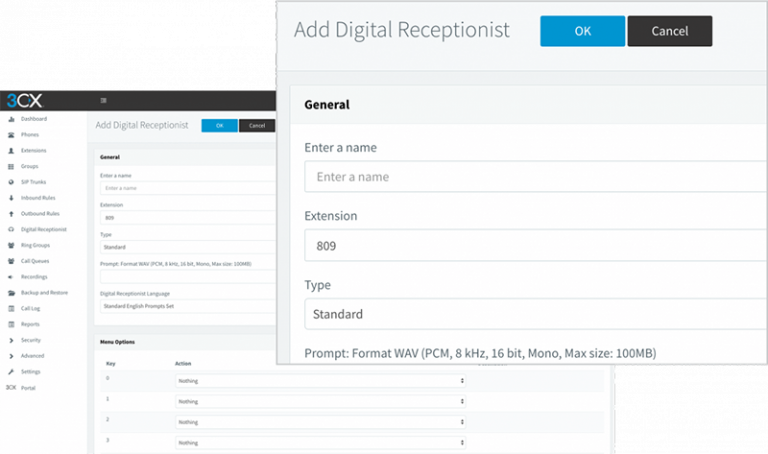The width and height of the screenshot is (768, 454).
Task: Click the Extensions person icon
Action: (11, 151)
